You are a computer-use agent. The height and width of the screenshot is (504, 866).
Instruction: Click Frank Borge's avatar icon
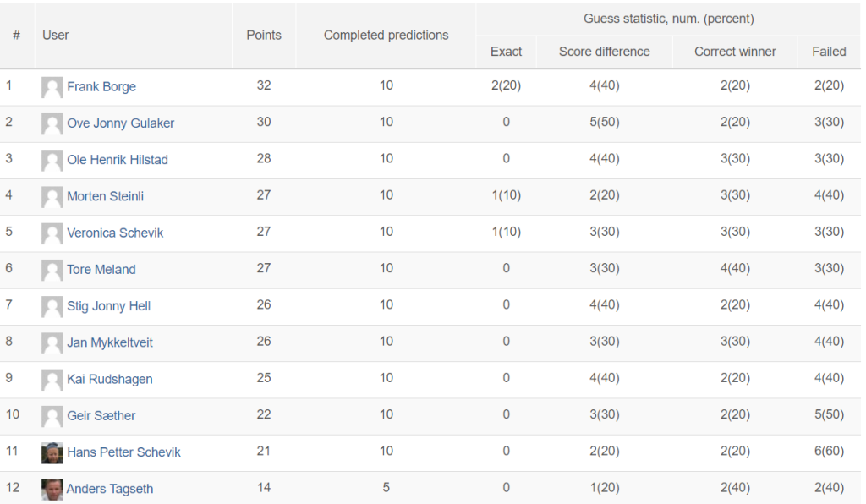52,87
